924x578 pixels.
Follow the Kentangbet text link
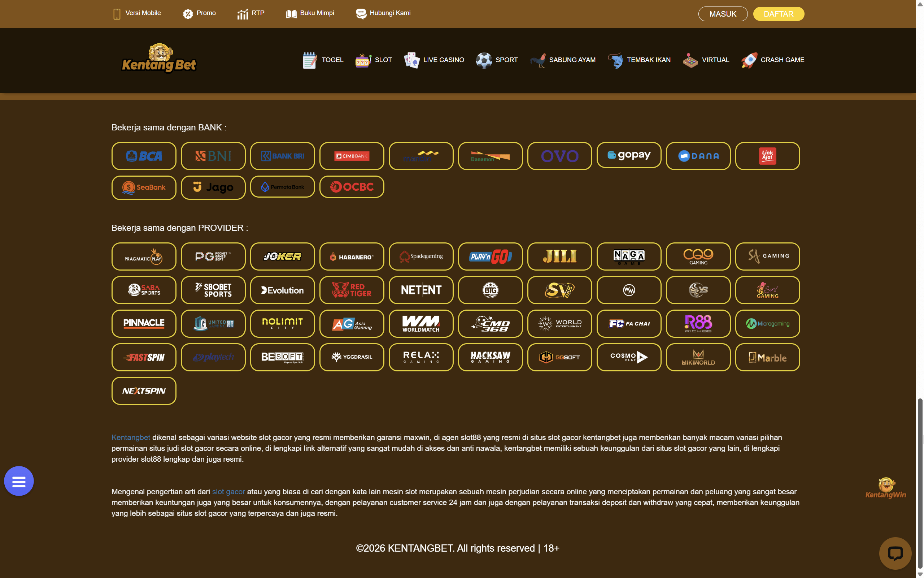[x=131, y=437]
